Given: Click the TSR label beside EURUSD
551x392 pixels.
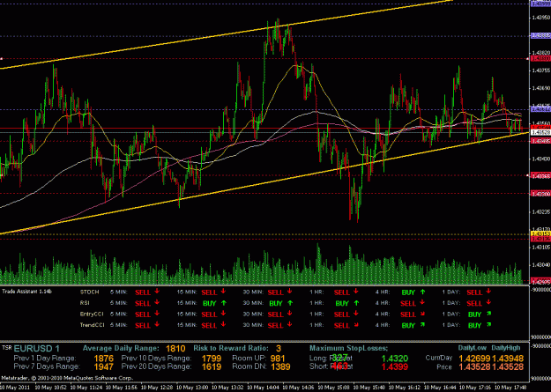Looking at the screenshot, I should tap(7, 348).
